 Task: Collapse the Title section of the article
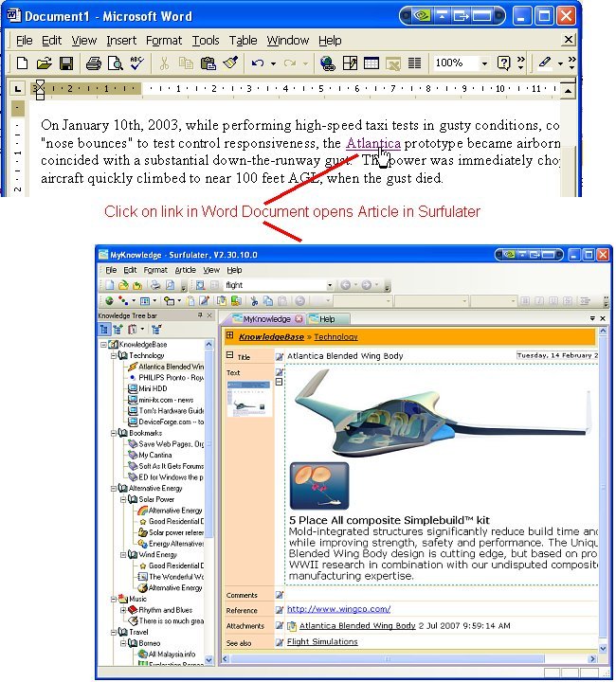[x=229, y=355]
